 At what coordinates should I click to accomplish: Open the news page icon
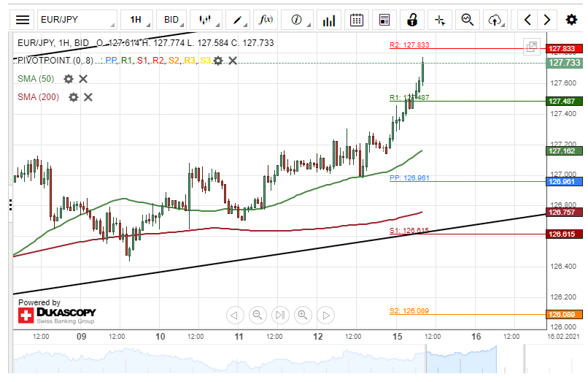[x=384, y=20]
